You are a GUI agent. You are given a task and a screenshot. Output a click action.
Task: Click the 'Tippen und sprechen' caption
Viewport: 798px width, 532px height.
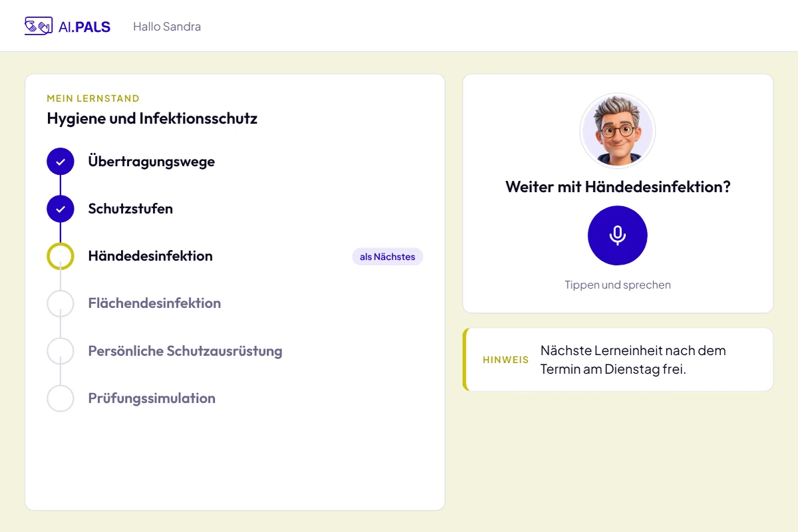[x=618, y=285]
